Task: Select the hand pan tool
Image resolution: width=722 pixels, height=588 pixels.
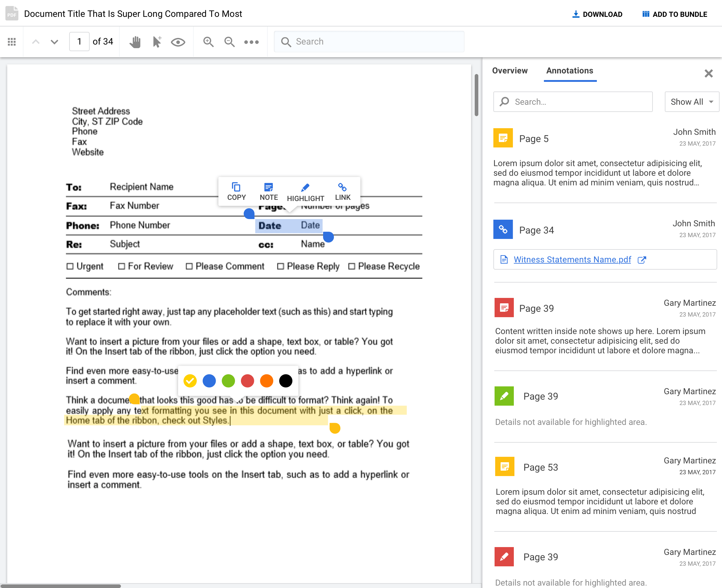Action: [x=135, y=42]
